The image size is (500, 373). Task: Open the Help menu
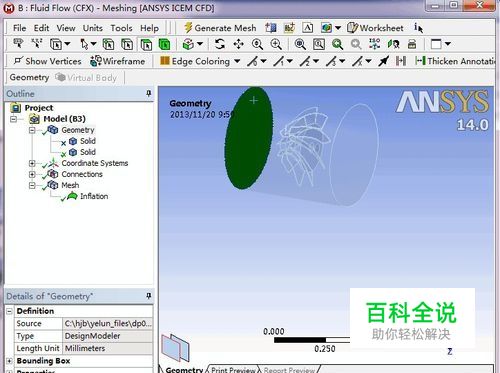(149, 28)
